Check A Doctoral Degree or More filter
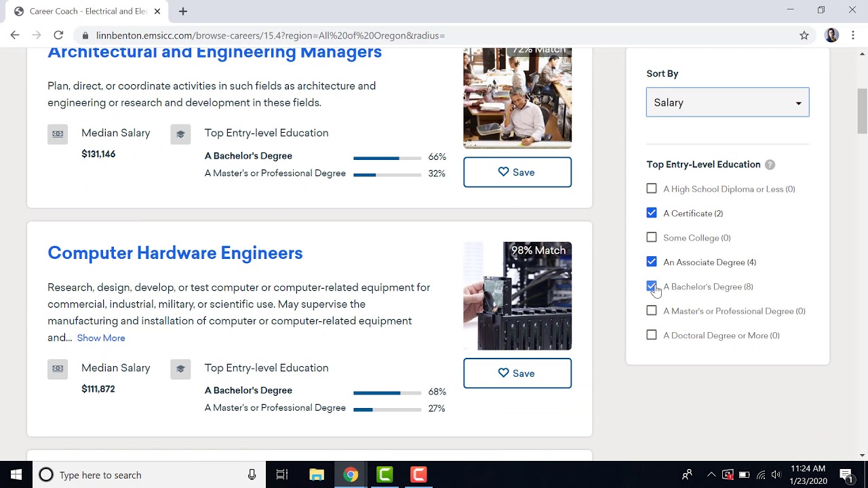Image resolution: width=868 pixels, height=488 pixels. tap(652, 335)
